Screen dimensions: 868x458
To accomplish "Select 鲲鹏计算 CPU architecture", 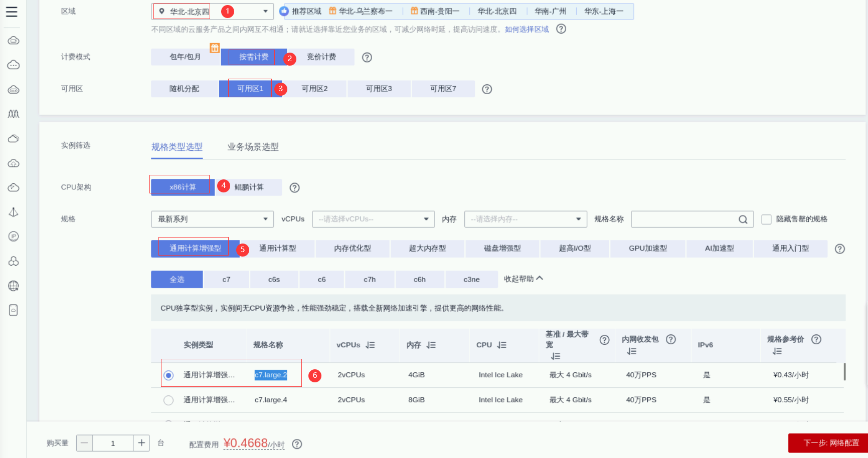I will click(249, 187).
